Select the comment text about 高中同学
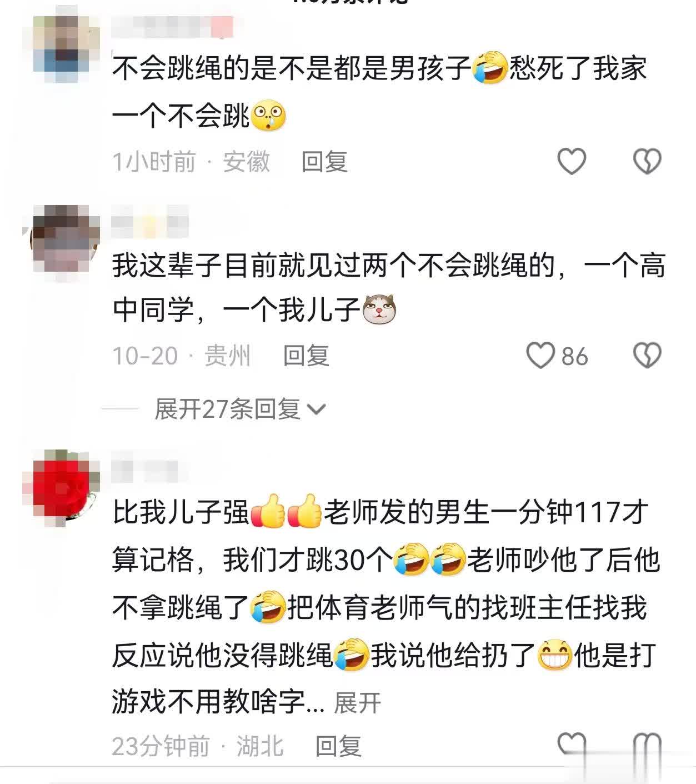The image size is (696, 784). click(x=389, y=287)
